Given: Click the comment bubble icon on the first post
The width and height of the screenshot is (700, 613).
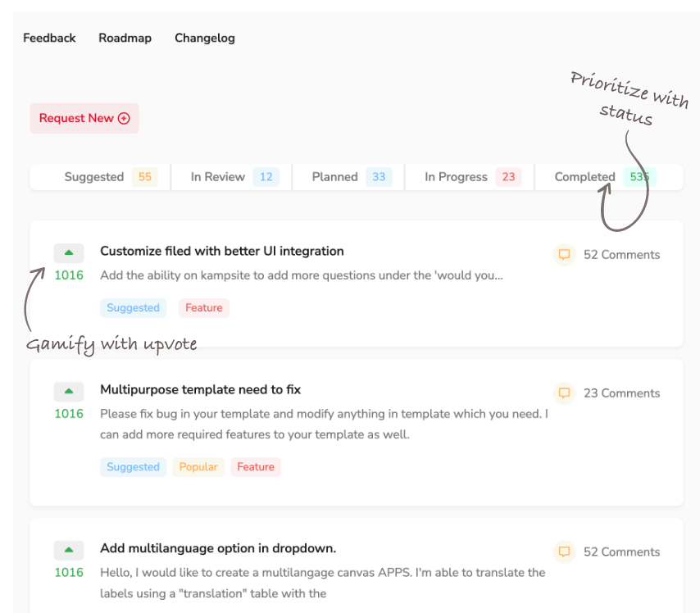Looking at the screenshot, I should 564,255.
